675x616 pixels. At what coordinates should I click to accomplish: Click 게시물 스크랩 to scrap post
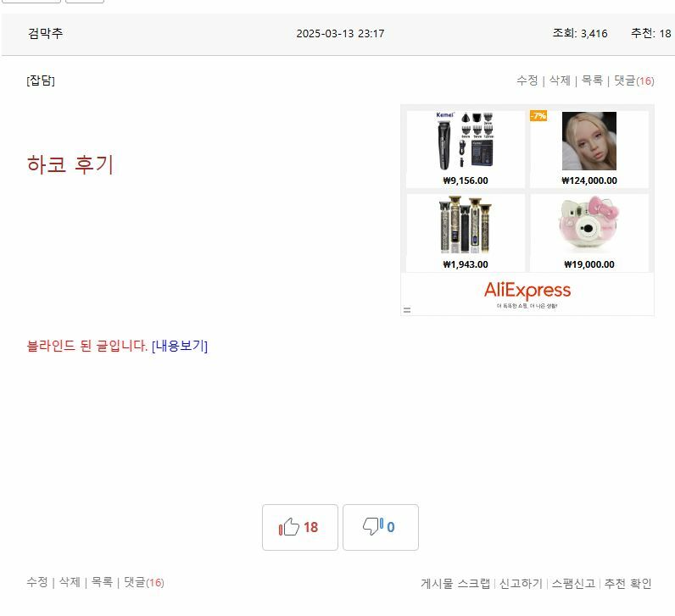[455, 584]
